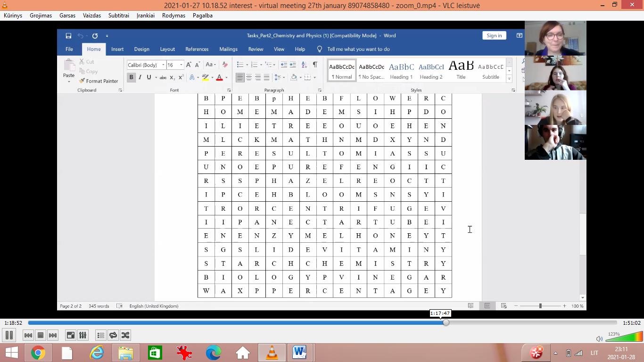644x362 pixels.
Task: Jump to the next media item
Action: (53, 335)
